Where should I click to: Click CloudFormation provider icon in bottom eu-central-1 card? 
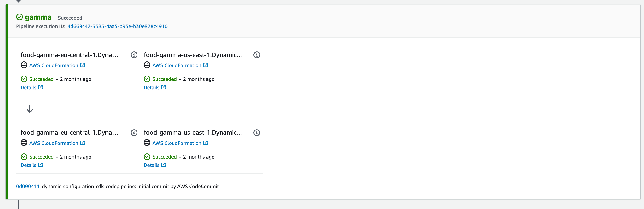coord(24,143)
